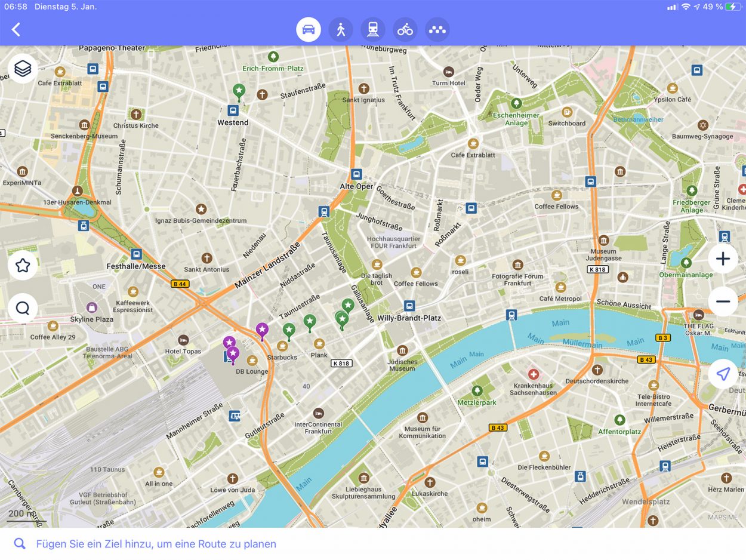Screen dimensions: 746x560
Task: Select the Skyline Plaza shopping icon
Action: tap(91, 308)
